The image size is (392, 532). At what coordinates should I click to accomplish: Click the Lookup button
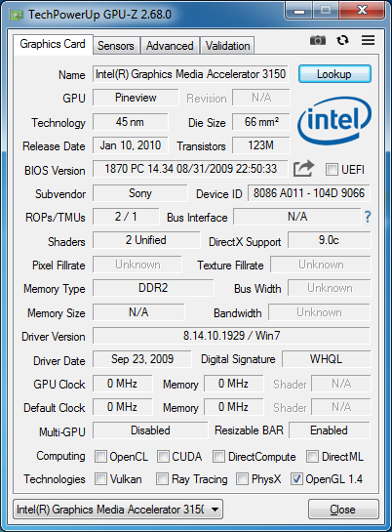pyautogui.click(x=334, y=74)
